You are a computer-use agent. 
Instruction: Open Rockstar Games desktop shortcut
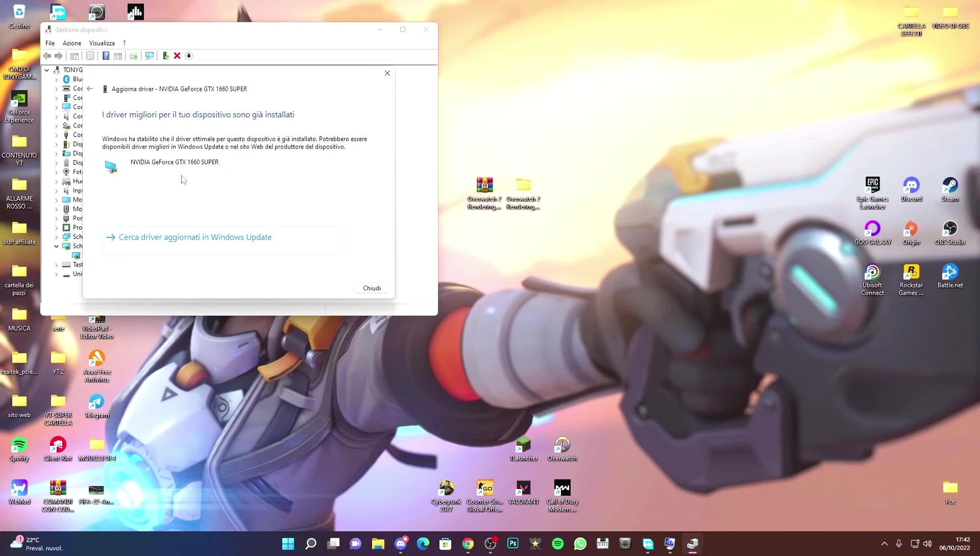[911, 280]
